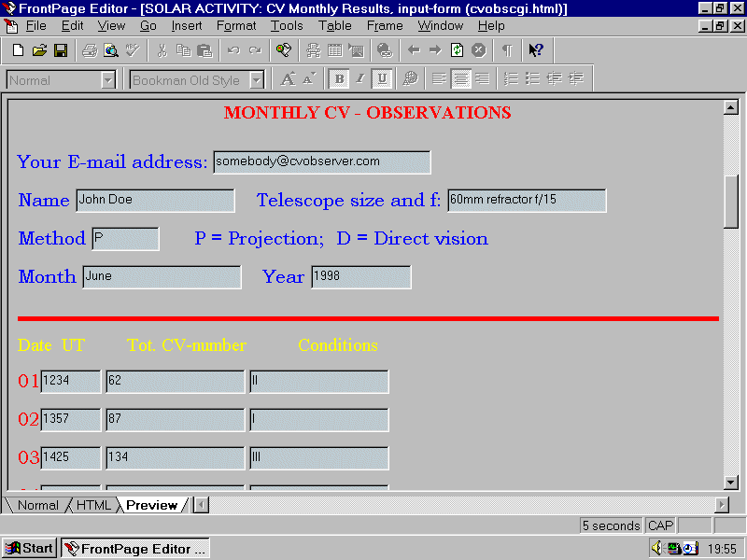Toggle Underline formatting button
The image size is (747, 560).
point(382,79)
